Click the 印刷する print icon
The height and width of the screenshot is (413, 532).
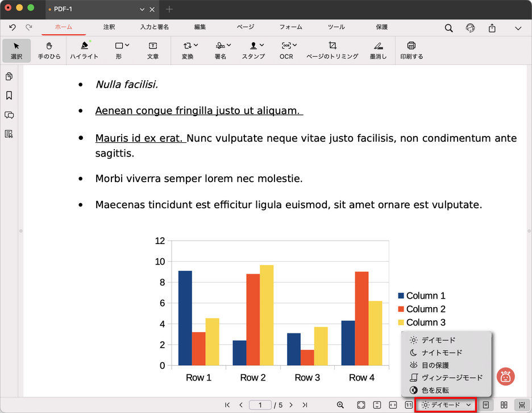tap(412, 50)
